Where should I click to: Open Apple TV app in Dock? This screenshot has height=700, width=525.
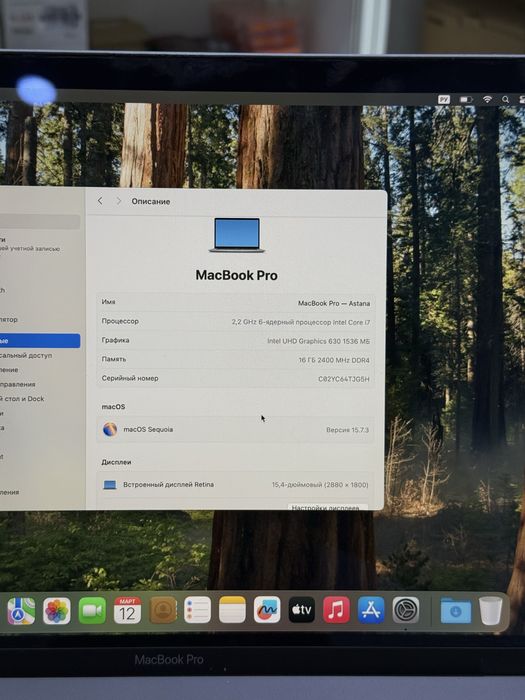(302, 609)
